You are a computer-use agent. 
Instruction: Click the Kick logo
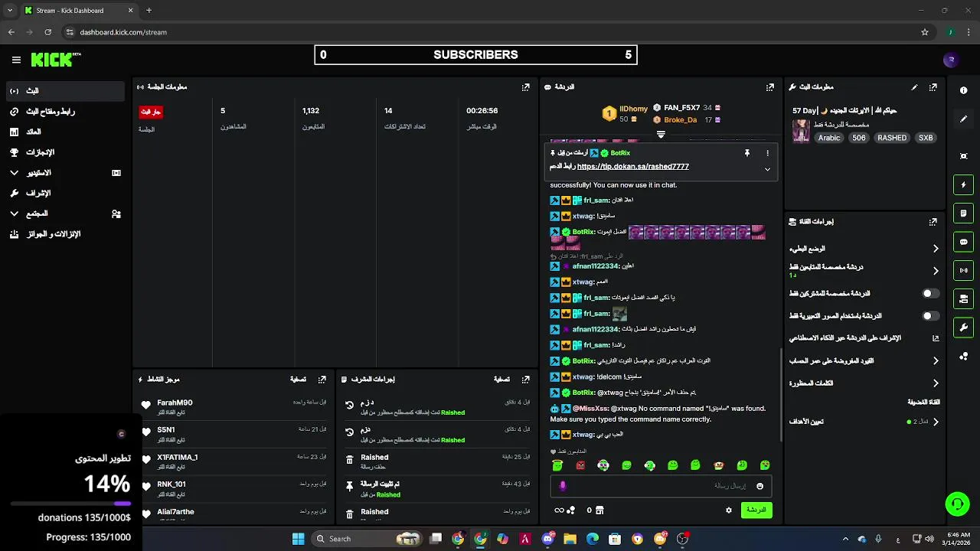[x=55, y=60]
